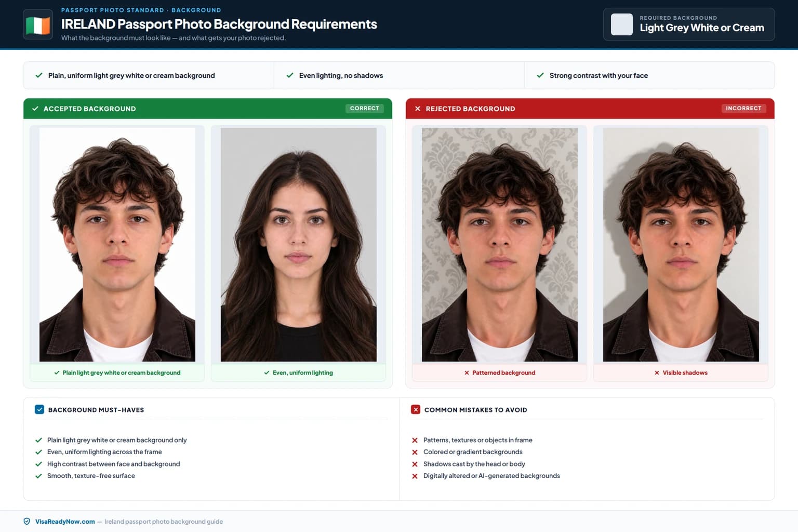Click the 'Patterned background' caption
This screenshot has width=798, height=532.
[x=503, y=373]
